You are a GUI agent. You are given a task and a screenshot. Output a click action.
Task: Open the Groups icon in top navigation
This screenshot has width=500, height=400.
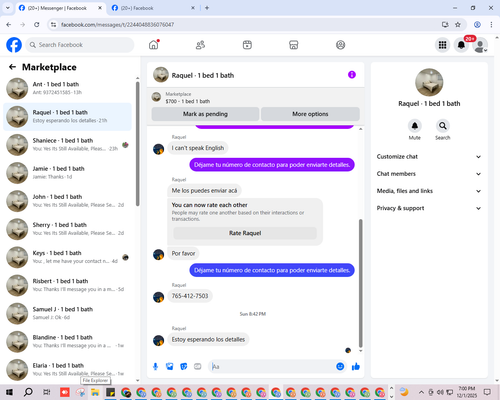[x=340, y=45]
